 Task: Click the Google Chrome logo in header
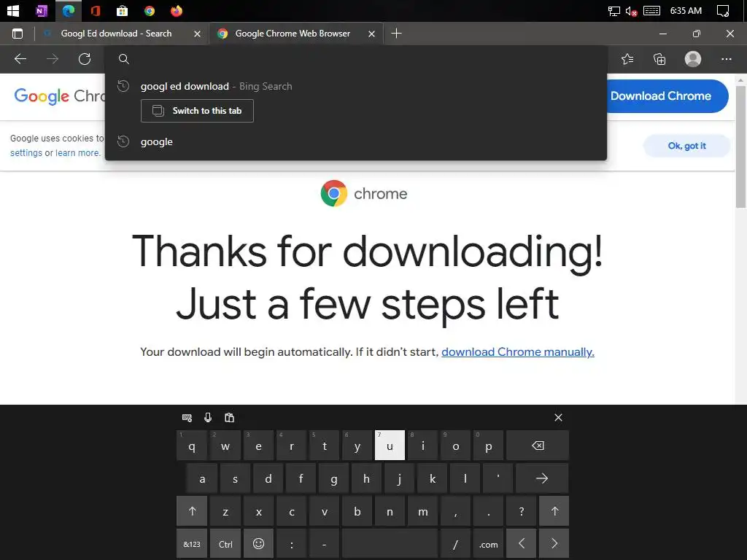tap(60, 96)
